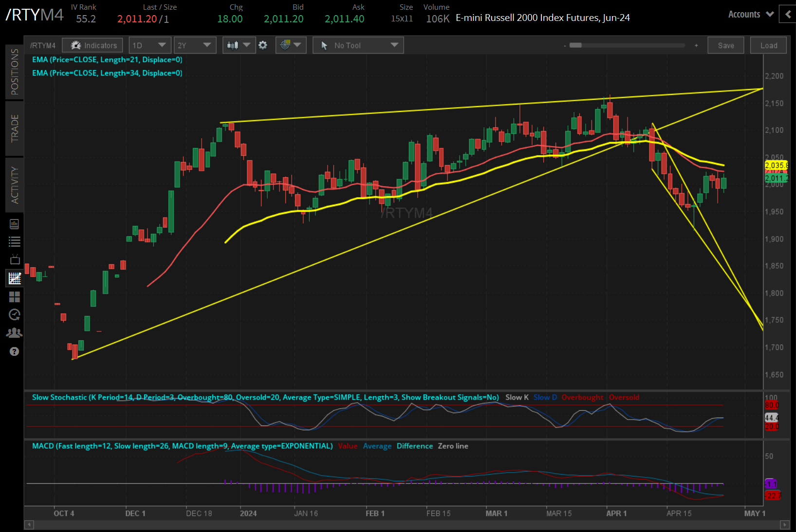Select the charts grid icon in sidebar
Screen dimensions: 796x532
(15, 278)
